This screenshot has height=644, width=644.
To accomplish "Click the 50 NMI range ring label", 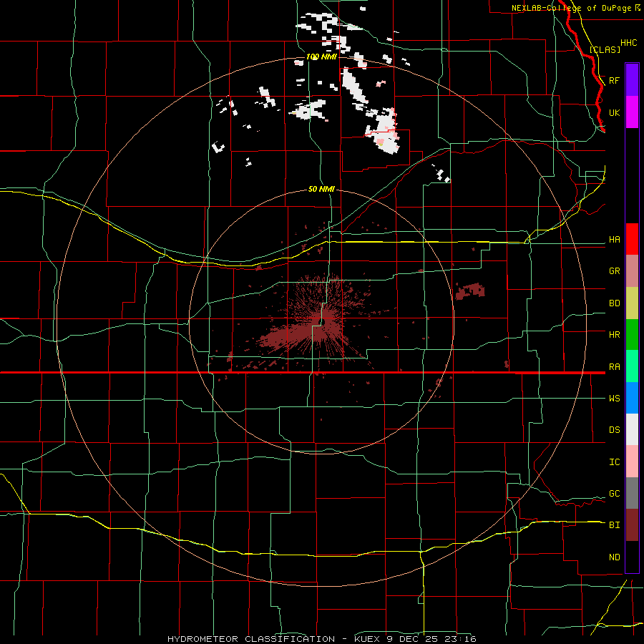I will pyautogui.click(x=321, y=189).
